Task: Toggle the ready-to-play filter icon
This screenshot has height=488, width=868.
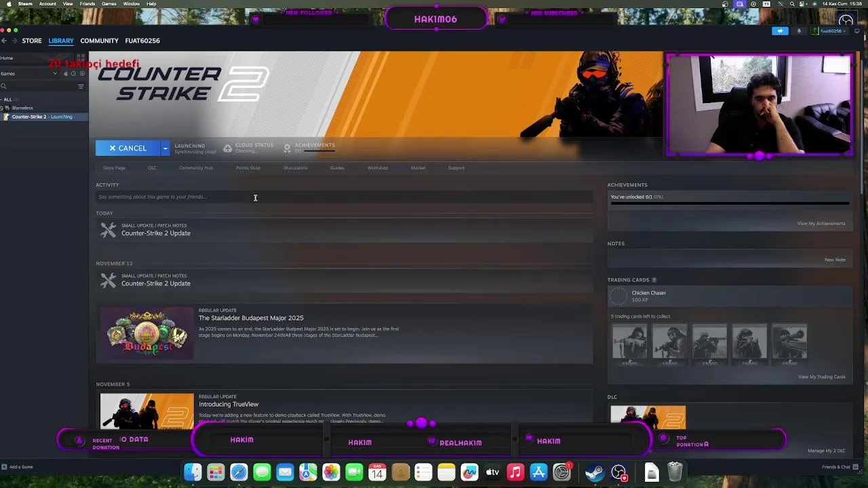Action: click(x=82, y=73)
